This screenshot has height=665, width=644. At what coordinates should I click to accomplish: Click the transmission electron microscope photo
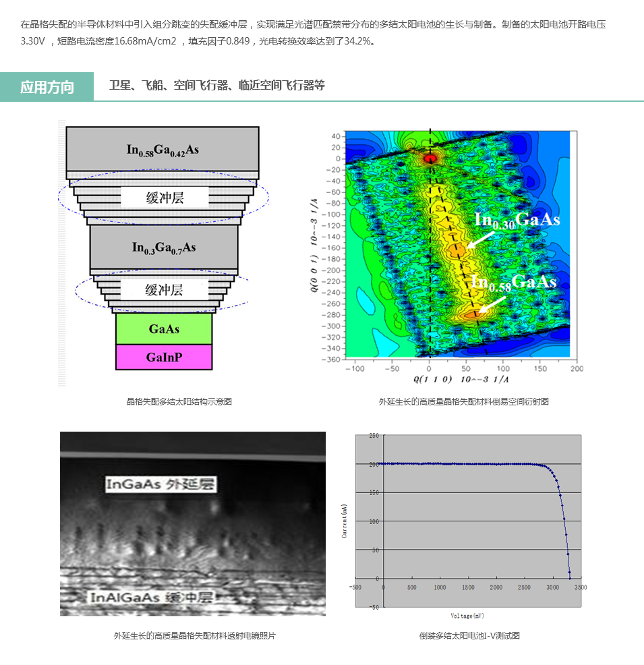pos(193,524)
